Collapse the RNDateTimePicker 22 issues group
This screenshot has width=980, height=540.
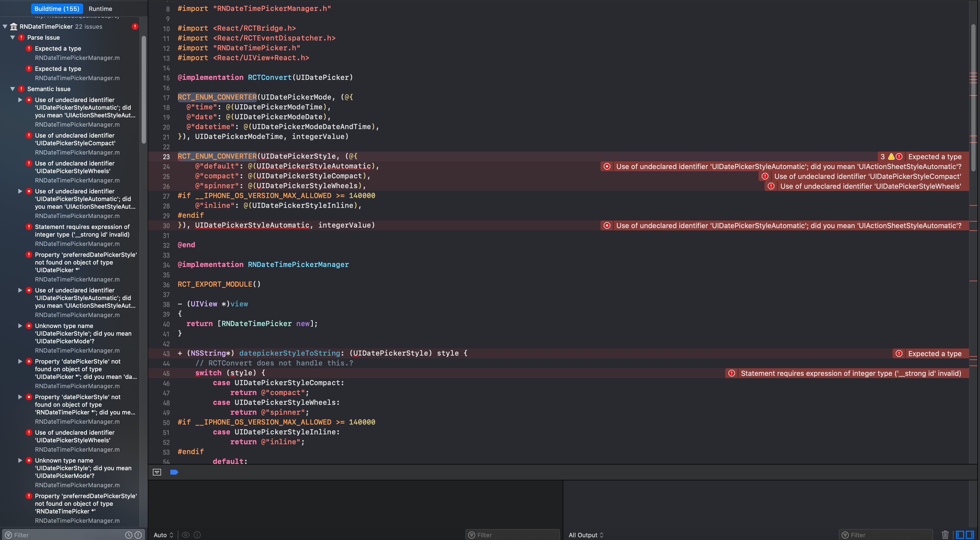[5, 27]
